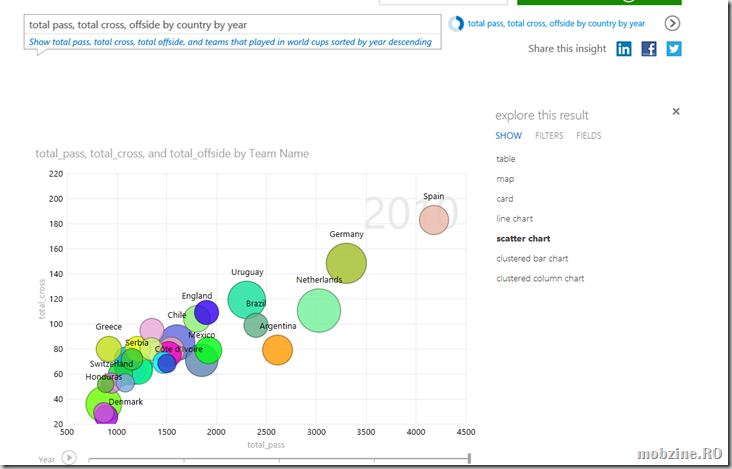The image size is (732, 469).
Task: Click the 'explore this result' heading
Action: [x=542, y=115]
